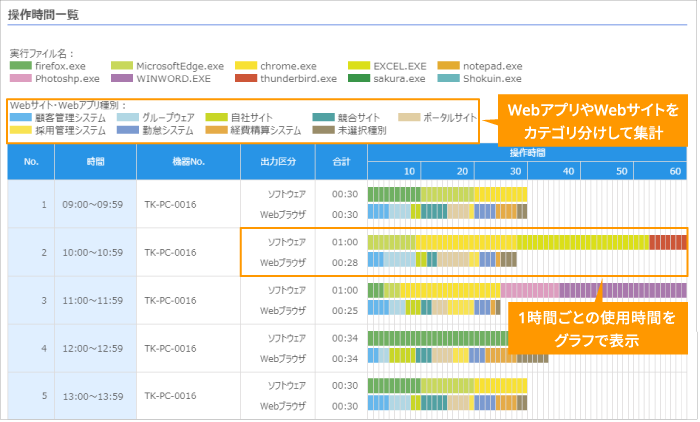
Task: Click the 未選択種別 legend swatch
Action: pyautogui.click(x=324, y=130)
